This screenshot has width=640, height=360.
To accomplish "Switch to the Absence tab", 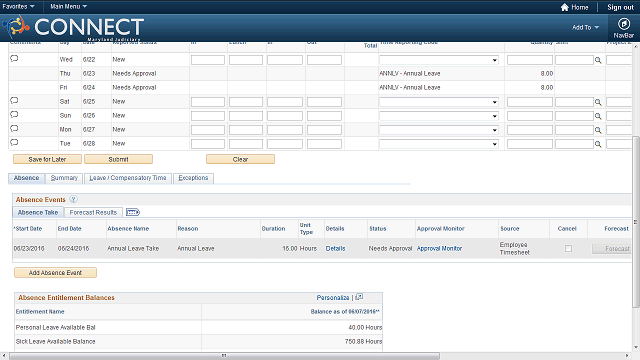I will point(27,178).
